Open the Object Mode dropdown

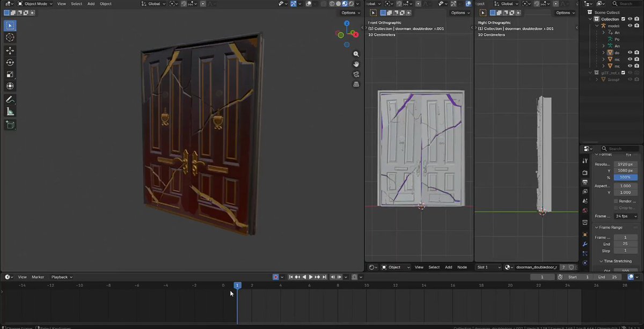[x=35, y=4]
